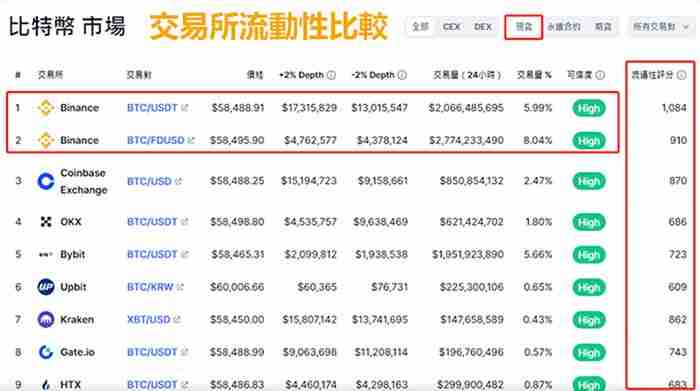Open Upbit BTC/KRW pair link
Screen dimensions: 700x391
coord(150,287)
